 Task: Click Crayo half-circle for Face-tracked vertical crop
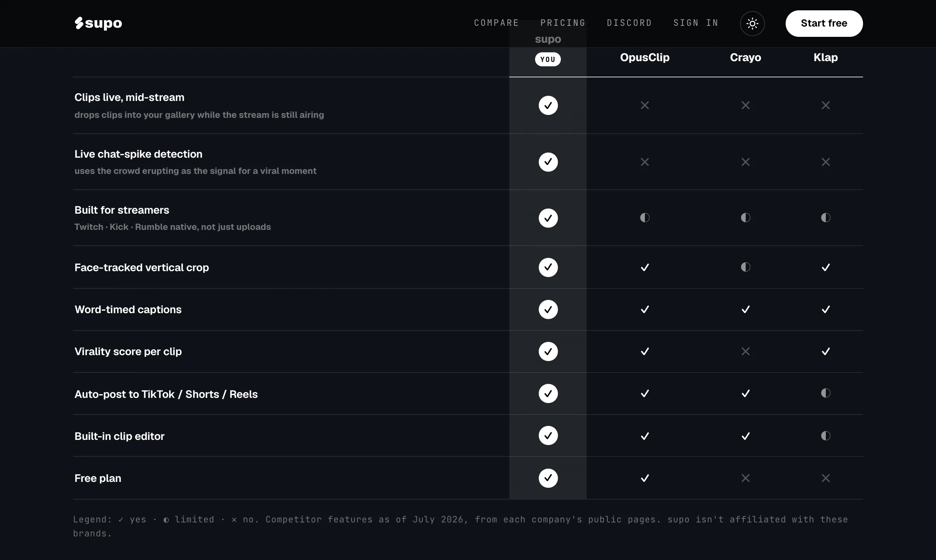click(745, 267)
